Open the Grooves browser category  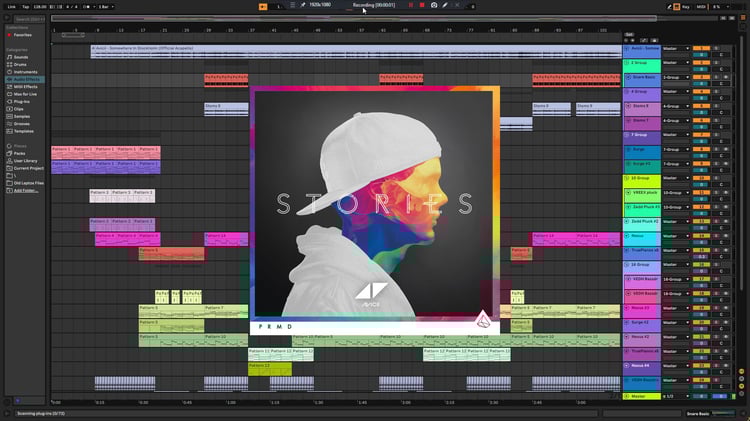click(22, 124)
